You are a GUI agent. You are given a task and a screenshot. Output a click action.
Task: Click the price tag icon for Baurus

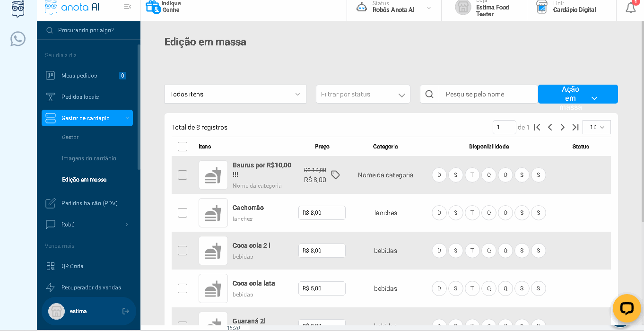[335, 175]
